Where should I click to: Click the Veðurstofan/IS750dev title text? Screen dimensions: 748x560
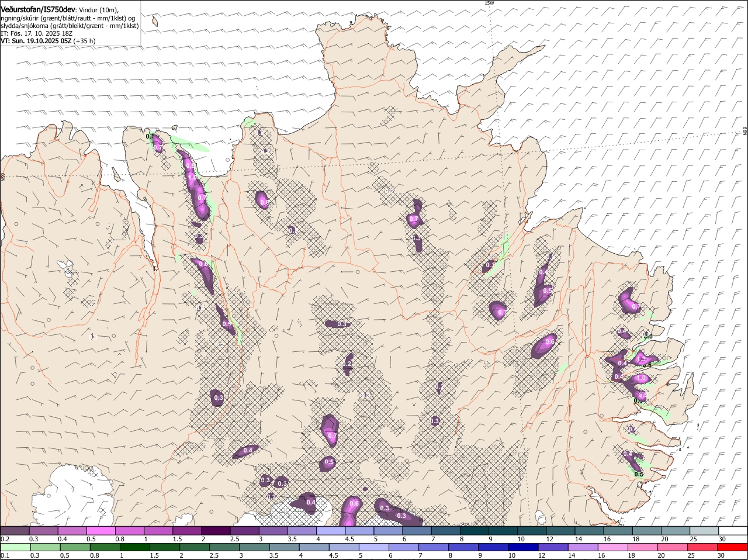38,10
